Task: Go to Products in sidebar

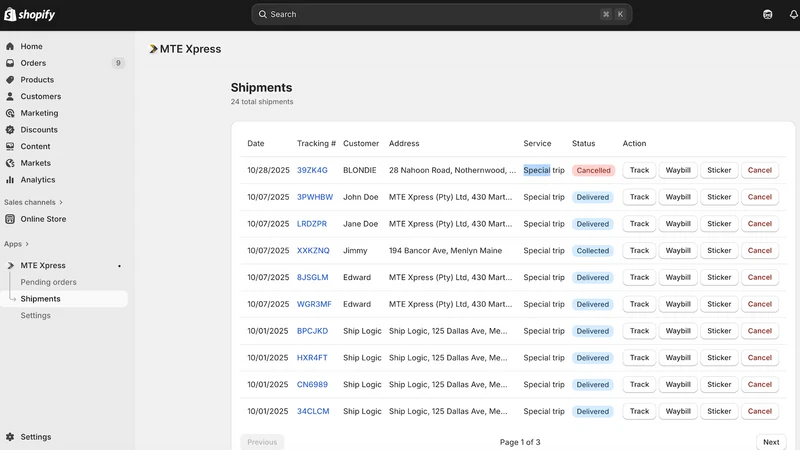Action: (x=37, y=80)
